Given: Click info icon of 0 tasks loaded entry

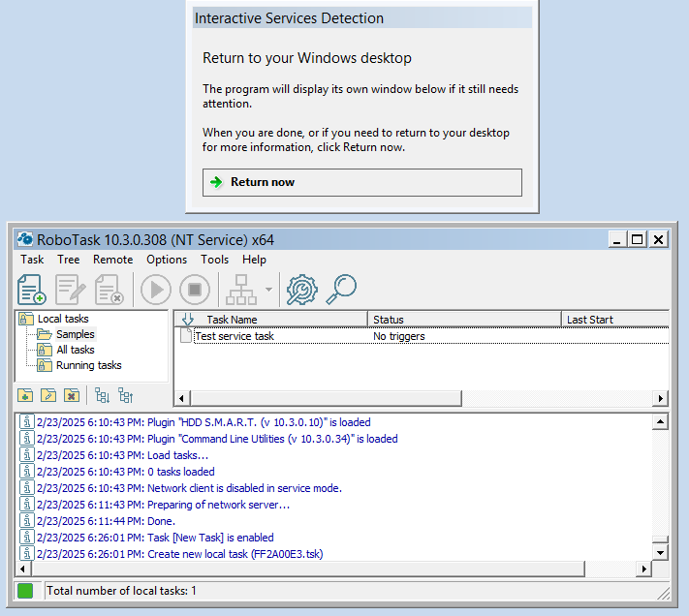Looking at the screenshot, I should tap(27, 472).
